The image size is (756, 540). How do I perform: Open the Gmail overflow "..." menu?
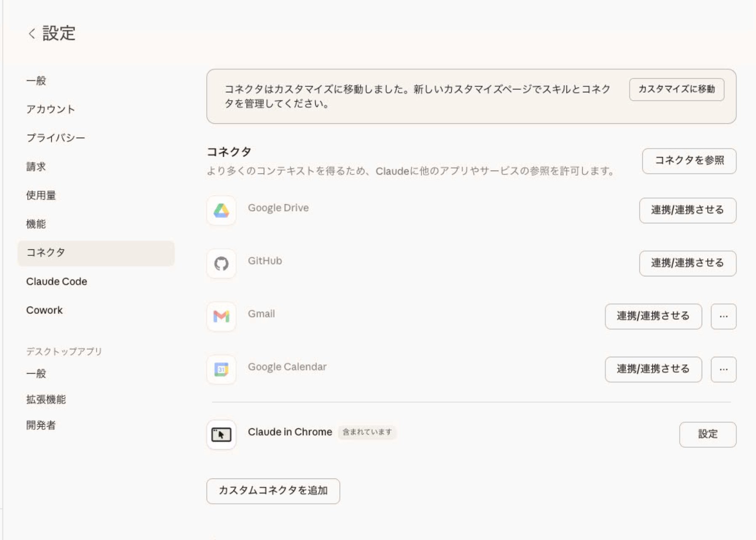click(x=723, y=317)
